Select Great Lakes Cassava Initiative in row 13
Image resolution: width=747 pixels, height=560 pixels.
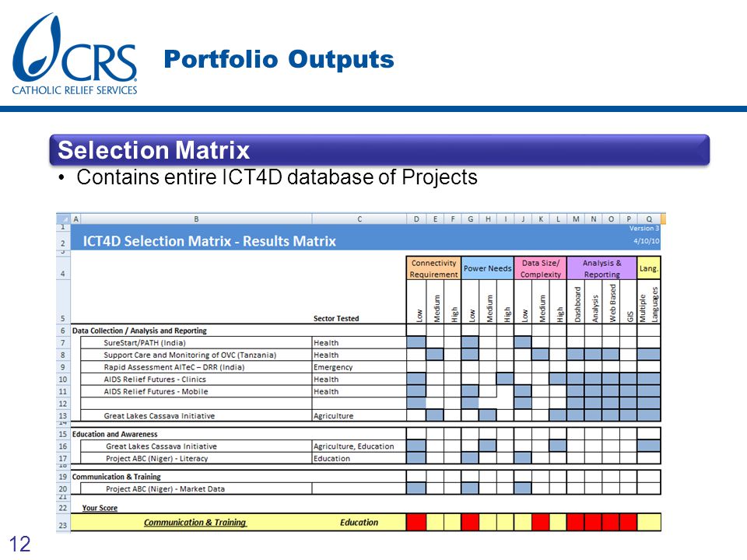(x=196, y=415)
